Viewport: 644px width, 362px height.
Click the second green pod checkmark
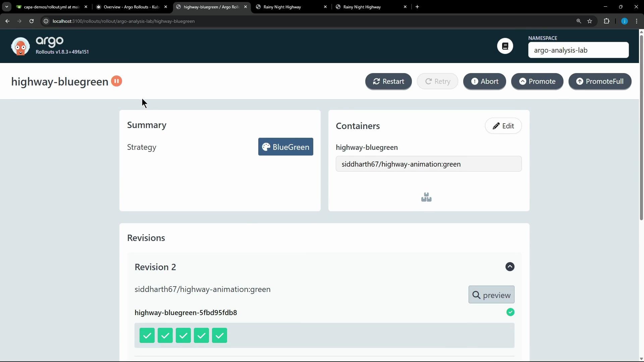[165, 336]
